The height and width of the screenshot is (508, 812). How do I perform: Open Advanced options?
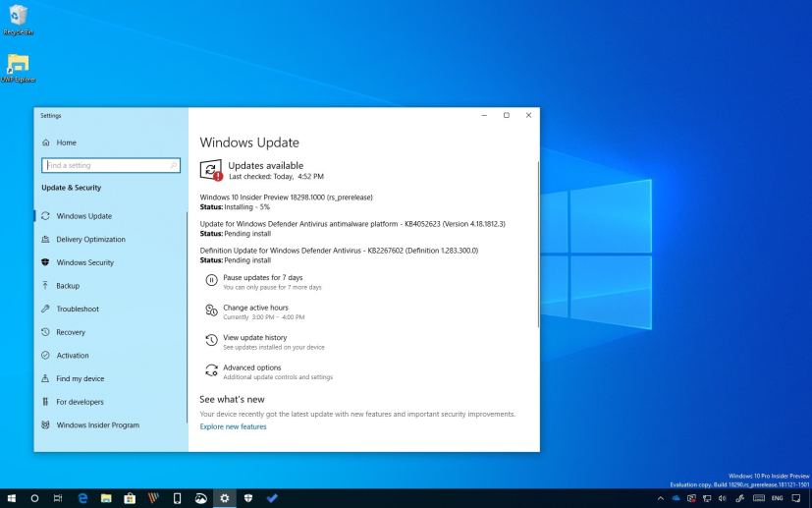pyautogui.click(x=252, y=368)
